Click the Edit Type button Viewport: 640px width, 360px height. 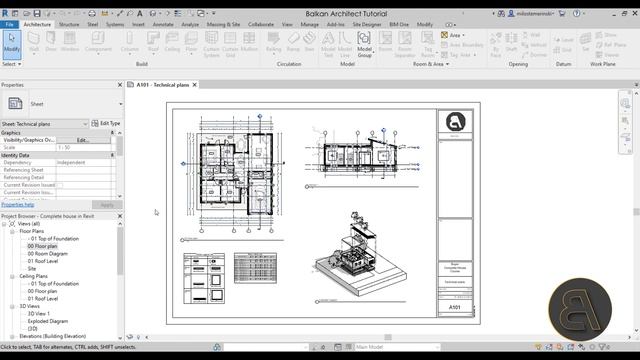(x=106, y=123)
